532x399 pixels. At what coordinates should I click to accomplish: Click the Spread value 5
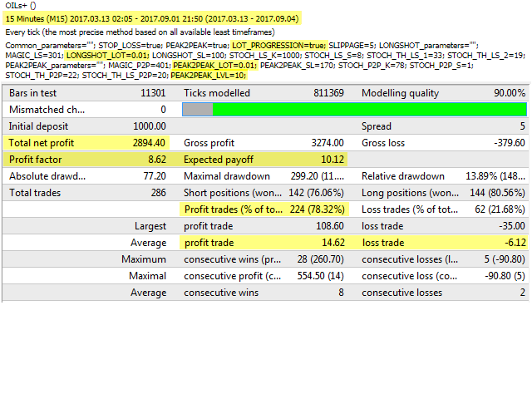click(523, 126)
